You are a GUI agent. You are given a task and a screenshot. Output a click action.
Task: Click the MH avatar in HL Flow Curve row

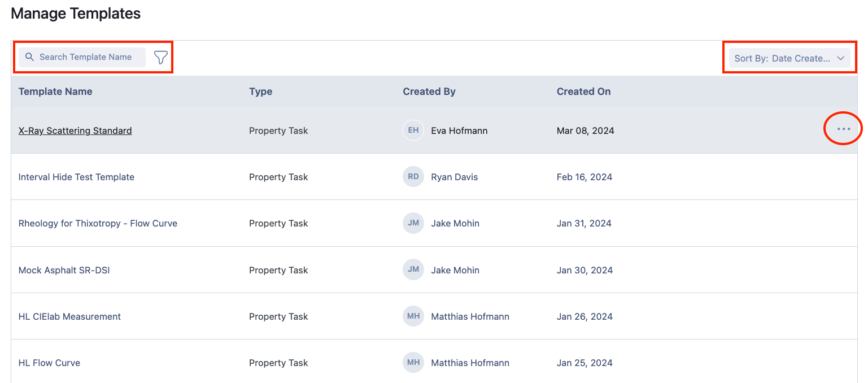tap(413, 363)
